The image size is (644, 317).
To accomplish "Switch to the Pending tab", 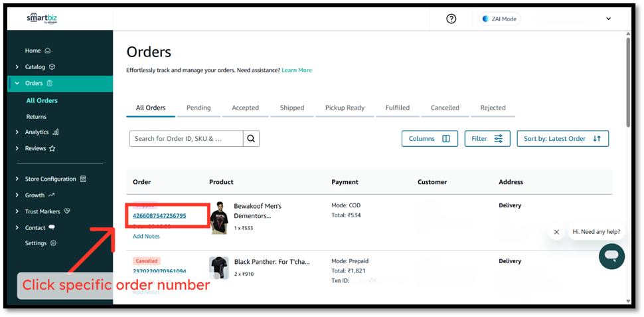I will click(199, 108).
